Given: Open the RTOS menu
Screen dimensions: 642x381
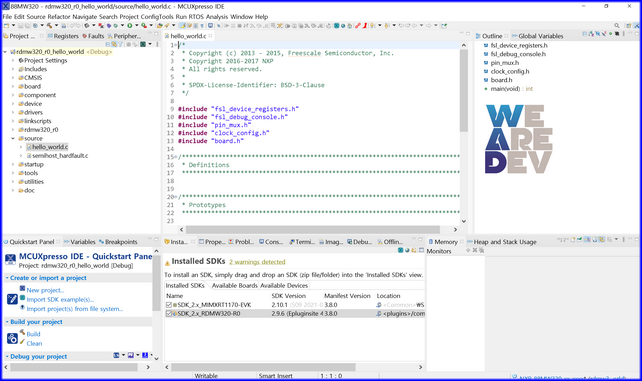Looking at the screenshot, I should point(196,17).
